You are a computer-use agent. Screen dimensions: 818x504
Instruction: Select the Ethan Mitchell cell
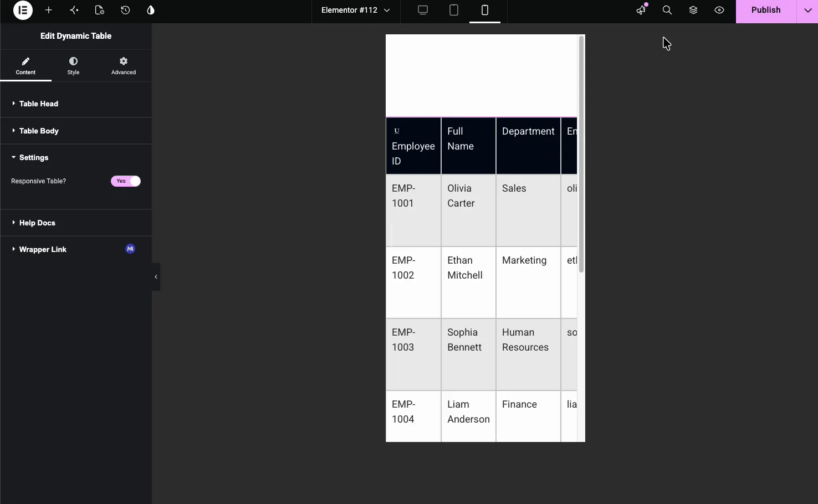(x=469, y=282)
